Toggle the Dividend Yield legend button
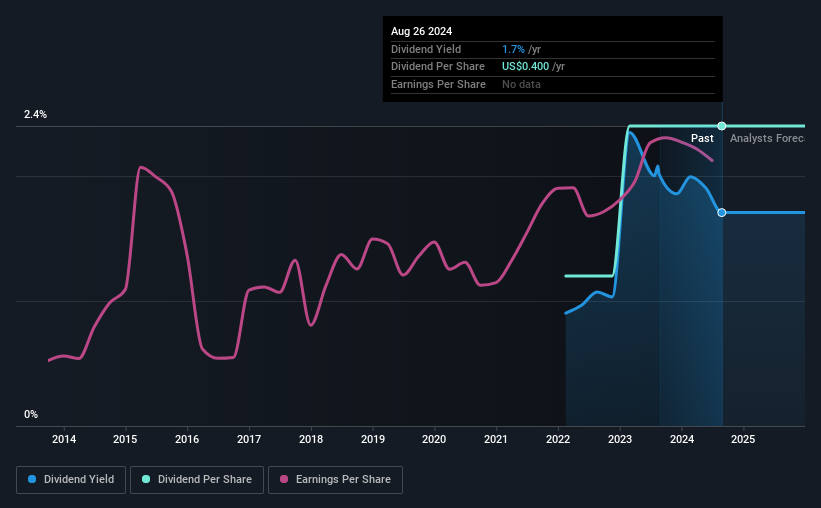The height and width of the screenshot is (508, 821). [71, 480]
